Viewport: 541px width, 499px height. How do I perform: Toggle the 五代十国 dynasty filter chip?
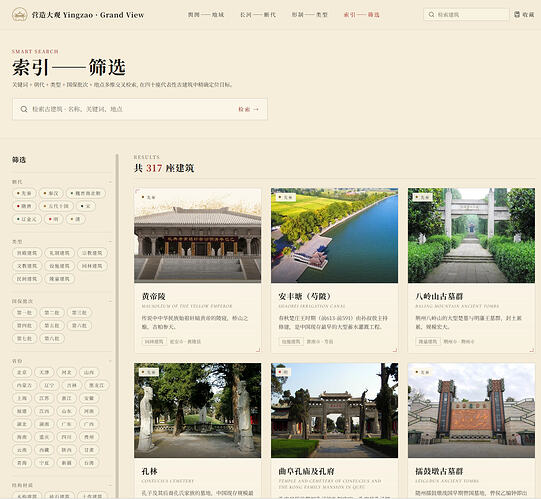56,206
